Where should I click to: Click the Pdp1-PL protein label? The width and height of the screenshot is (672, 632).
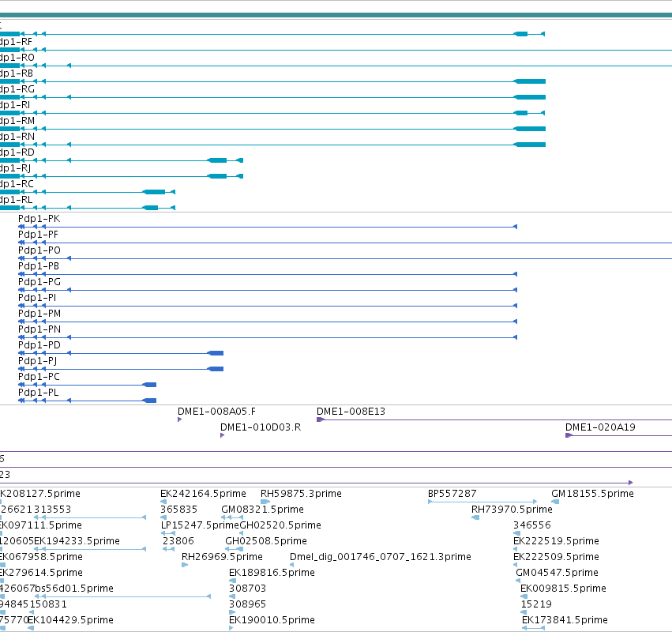(x=38, y=393)
